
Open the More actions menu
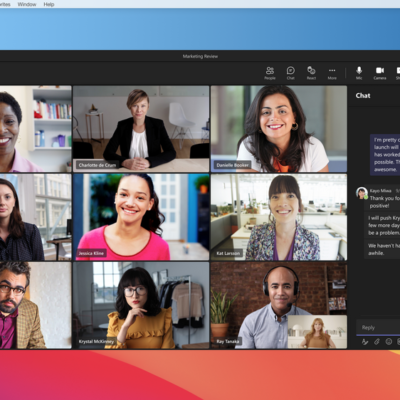(332, 73)
